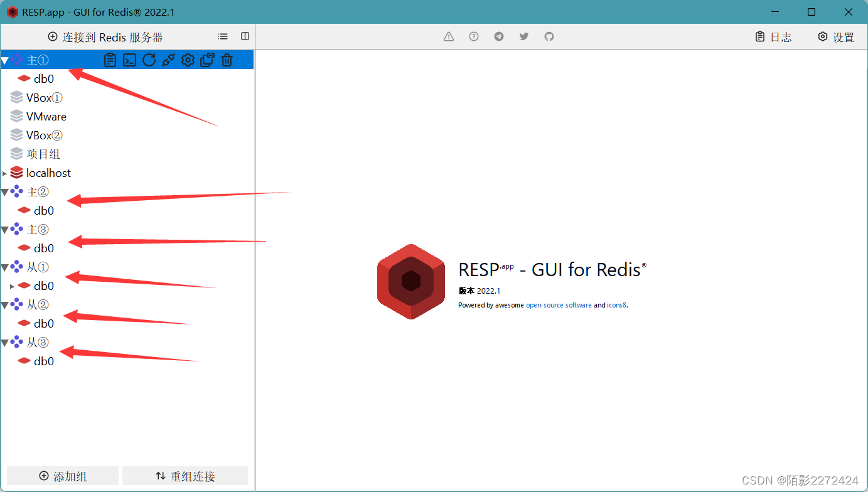Collapse the 主③ connection tree

pos(5,230)
